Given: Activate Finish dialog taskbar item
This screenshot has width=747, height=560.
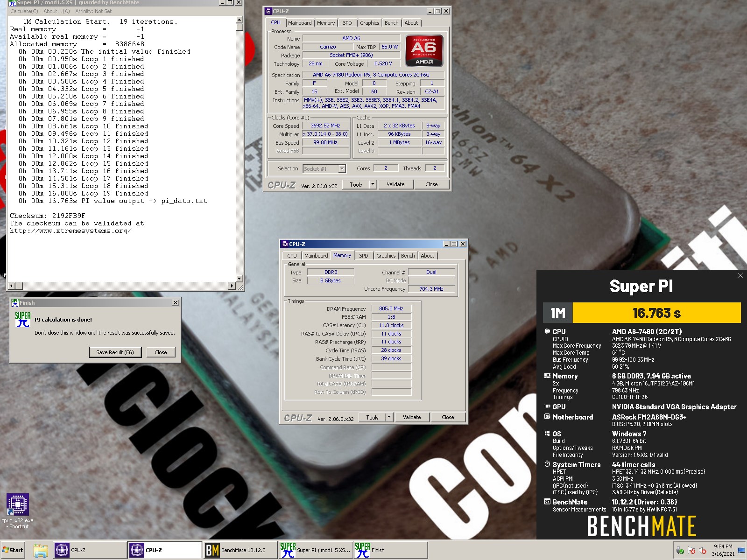Looking at the screenshot, I should 390,550.
